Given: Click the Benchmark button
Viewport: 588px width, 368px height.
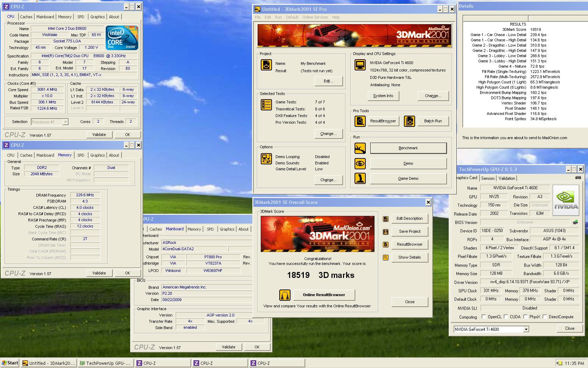Looking at the screenshot, I should (x=408, y=148).
